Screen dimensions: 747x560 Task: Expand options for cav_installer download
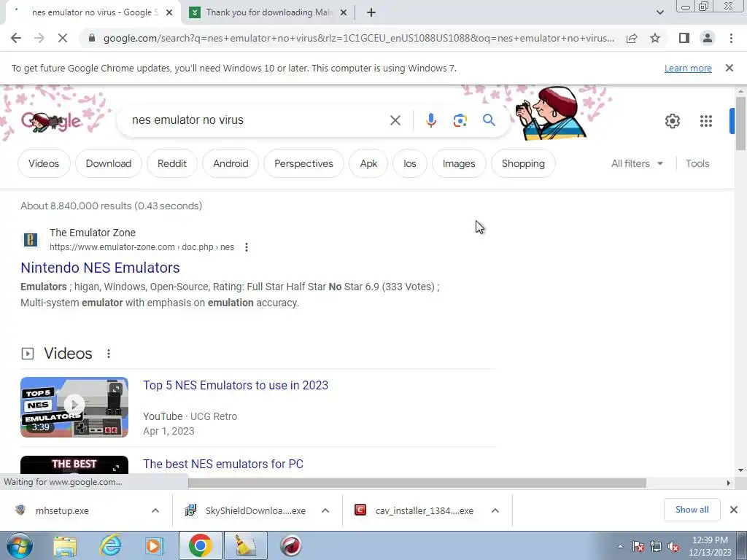pyautogui.click(x=495, y=510)
